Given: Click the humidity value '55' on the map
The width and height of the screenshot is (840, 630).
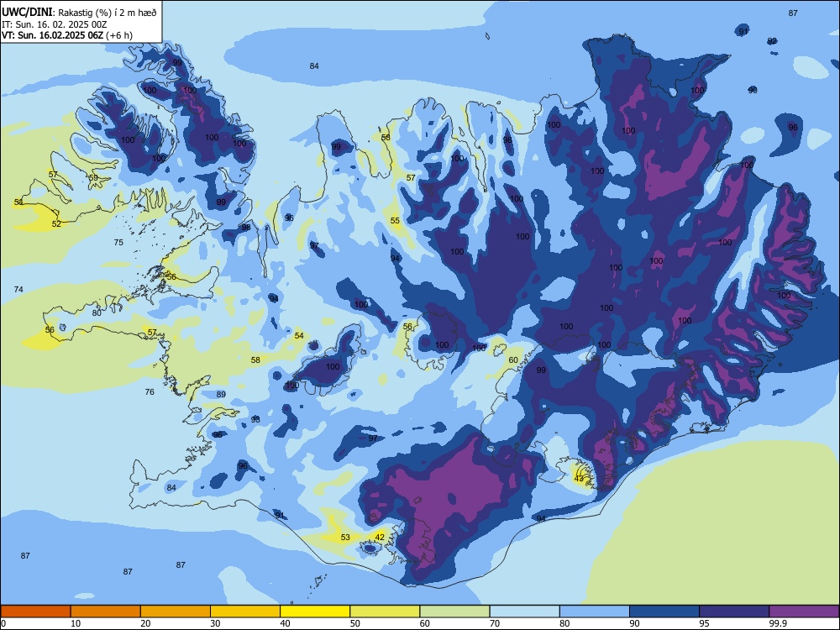Looking at the screenshot, I should point(396,221).
